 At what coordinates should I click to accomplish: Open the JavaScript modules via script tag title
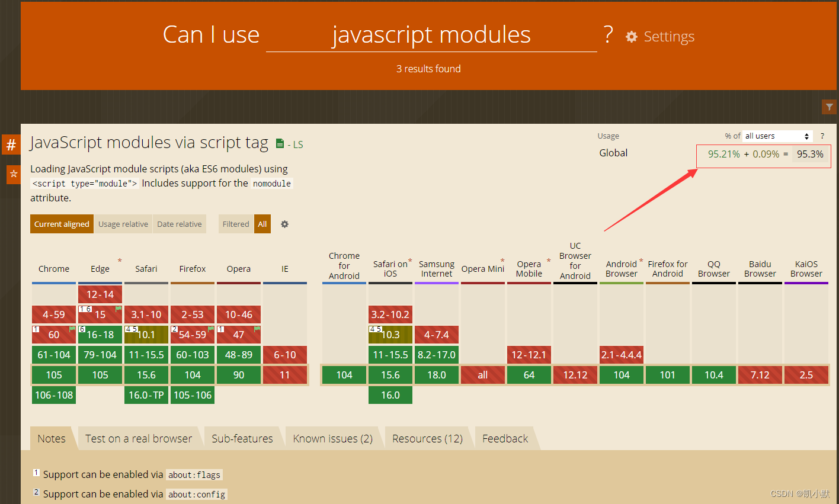click(149, 143)
